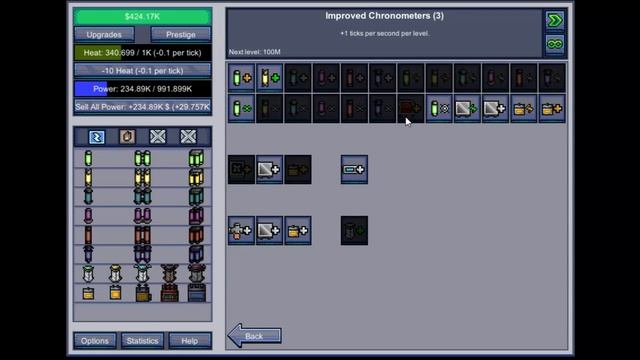Select the teal-topped winged reflector component
This screenshot has height=360, width=640.
click(x=142, y=273)
